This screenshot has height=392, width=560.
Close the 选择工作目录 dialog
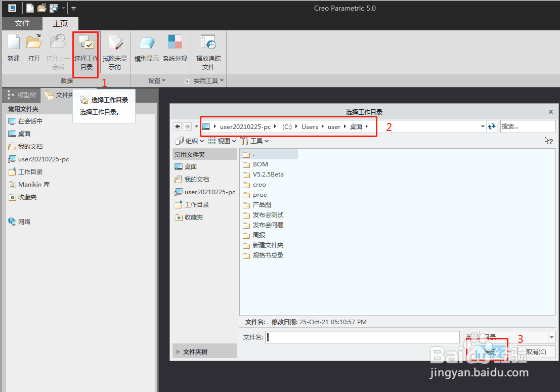551,112
